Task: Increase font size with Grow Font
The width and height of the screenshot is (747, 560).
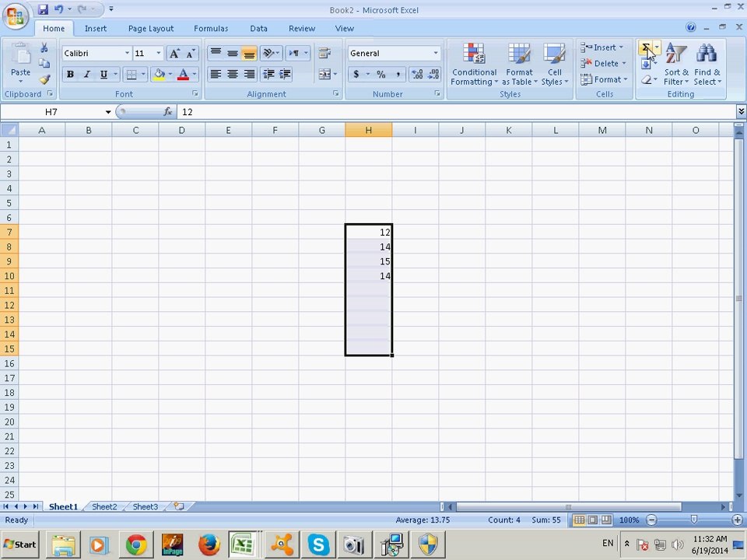Action: click(x=174, y=54)
